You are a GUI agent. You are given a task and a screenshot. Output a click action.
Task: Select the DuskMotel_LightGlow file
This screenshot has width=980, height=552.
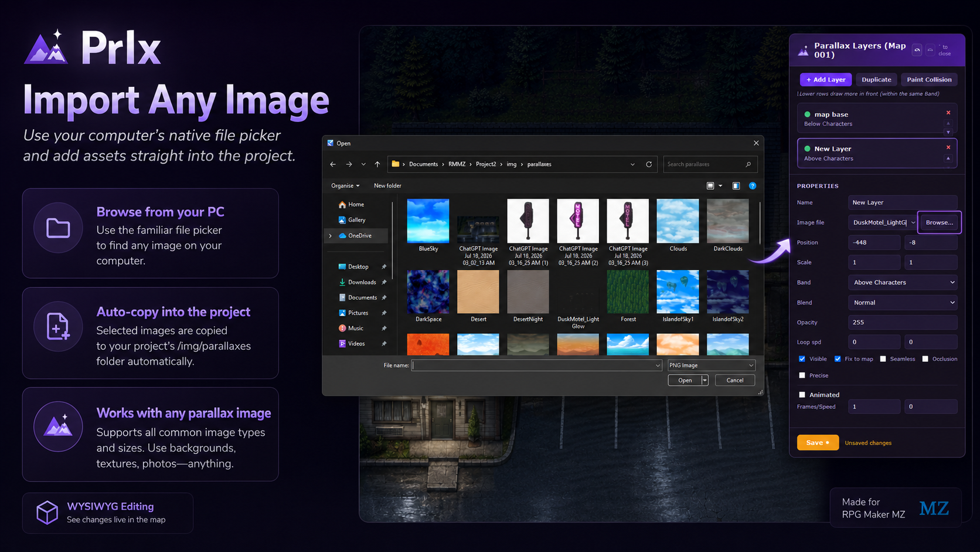coord(579,300)
